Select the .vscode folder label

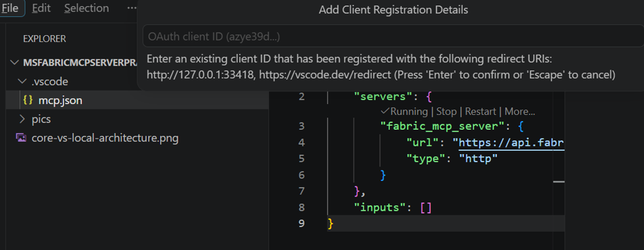(50, 82)
